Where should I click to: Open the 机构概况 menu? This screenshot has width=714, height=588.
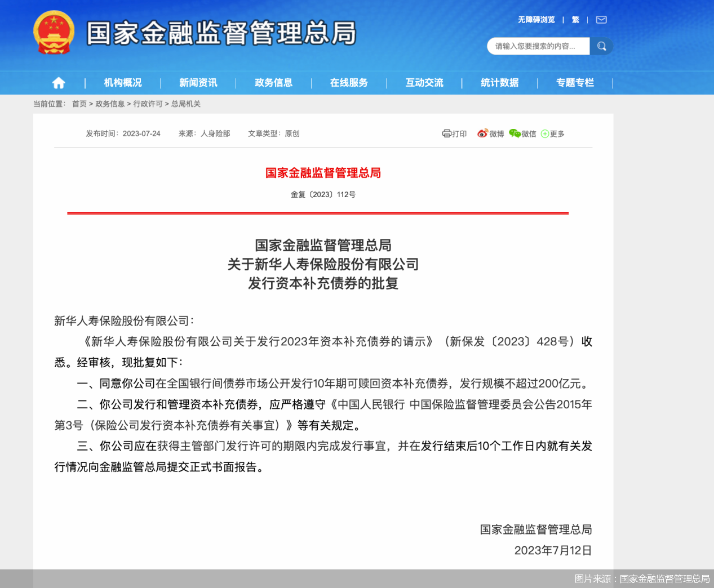123,83
